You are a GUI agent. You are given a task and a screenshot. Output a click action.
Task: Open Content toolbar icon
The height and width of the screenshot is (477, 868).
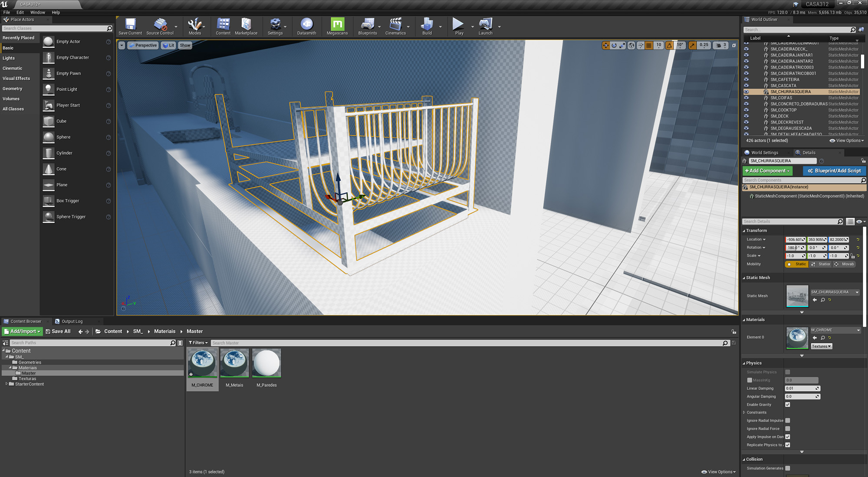pos(223,26)
